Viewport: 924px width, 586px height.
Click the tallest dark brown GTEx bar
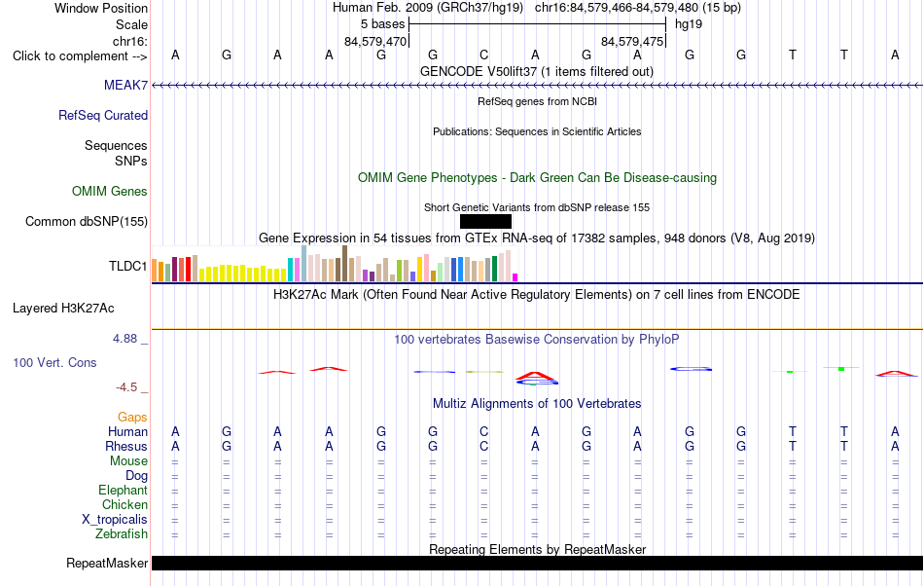pos(344,263)
